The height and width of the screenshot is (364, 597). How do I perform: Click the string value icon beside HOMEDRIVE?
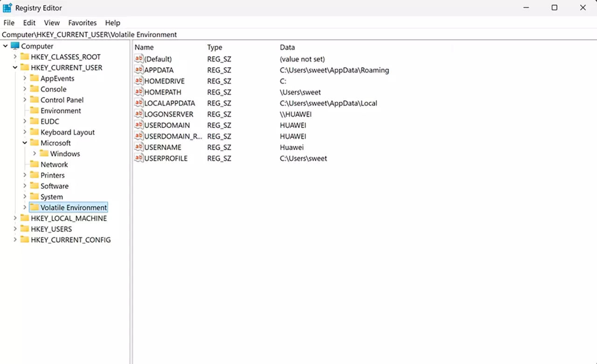[x=139, y=81]
